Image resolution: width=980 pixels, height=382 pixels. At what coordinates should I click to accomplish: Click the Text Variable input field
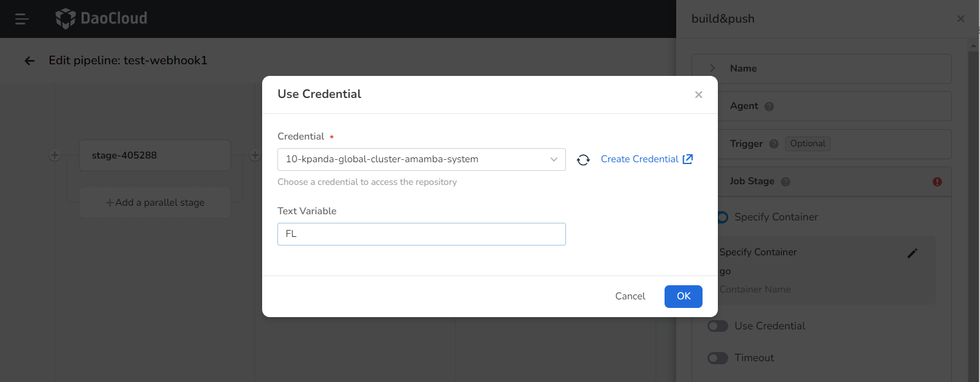point(421,234)
